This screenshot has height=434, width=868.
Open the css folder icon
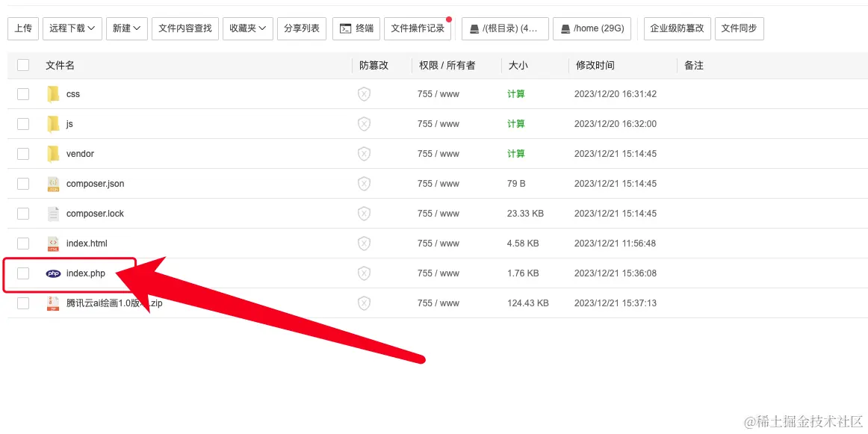[53, 94]
